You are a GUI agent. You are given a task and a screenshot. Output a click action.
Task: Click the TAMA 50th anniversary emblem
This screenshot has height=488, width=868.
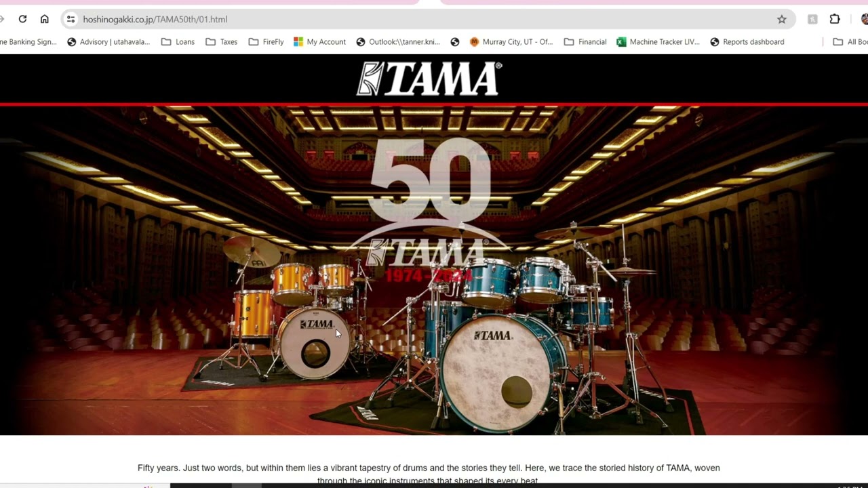pyautogui.click(x=430, y=210)
